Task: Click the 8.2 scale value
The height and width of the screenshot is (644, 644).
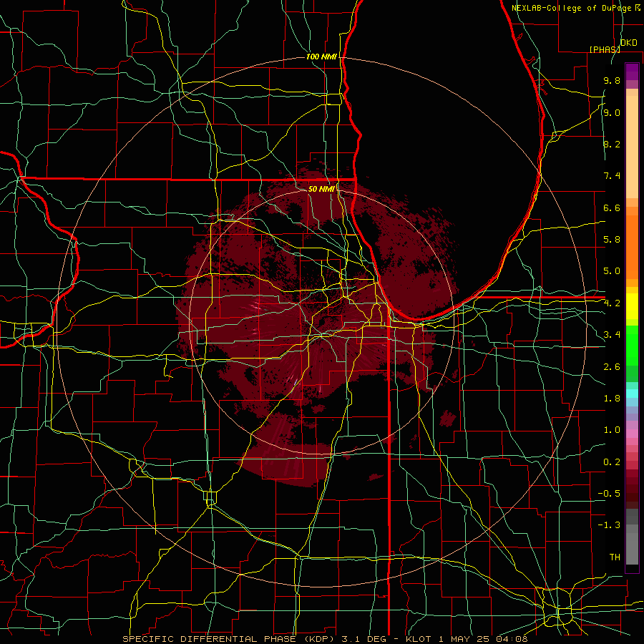Action: (612, 144)
